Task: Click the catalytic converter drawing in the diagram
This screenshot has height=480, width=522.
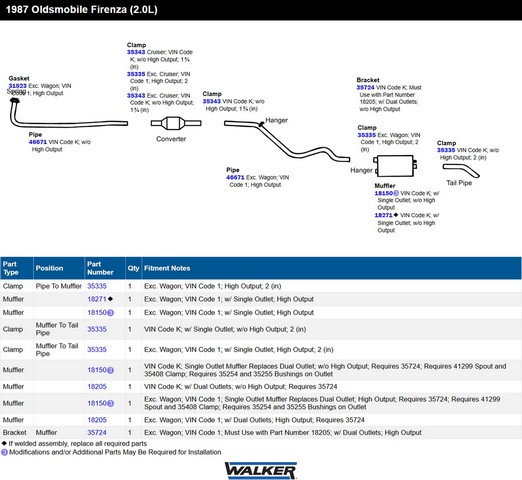Action: [x=176, y=123]
